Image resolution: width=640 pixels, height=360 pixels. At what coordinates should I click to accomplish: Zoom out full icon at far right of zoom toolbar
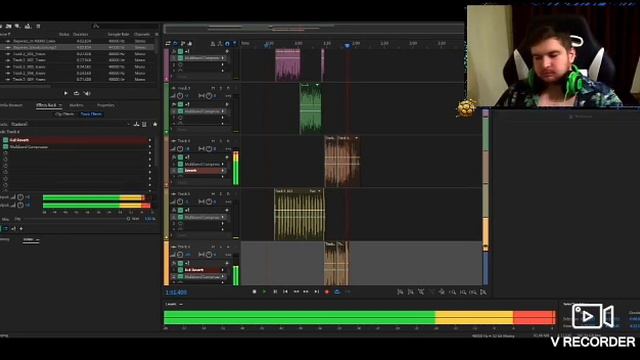(483, 292)
